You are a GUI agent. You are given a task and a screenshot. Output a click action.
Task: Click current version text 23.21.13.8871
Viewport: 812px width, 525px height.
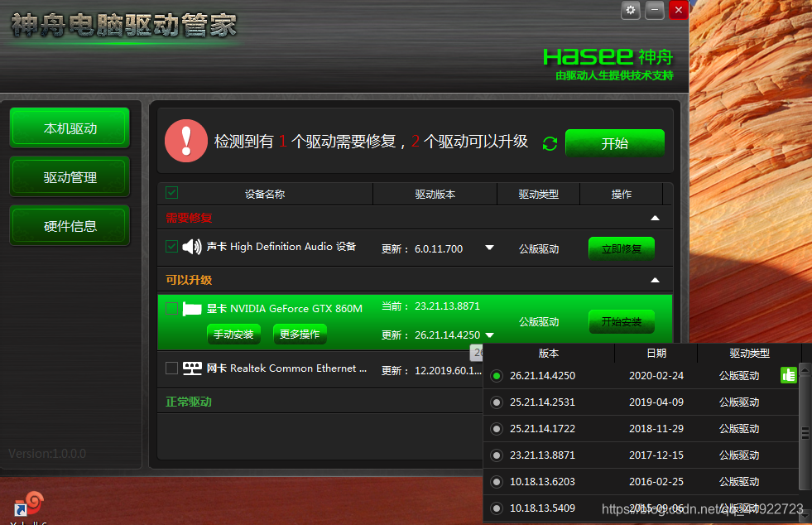(448, 306)
